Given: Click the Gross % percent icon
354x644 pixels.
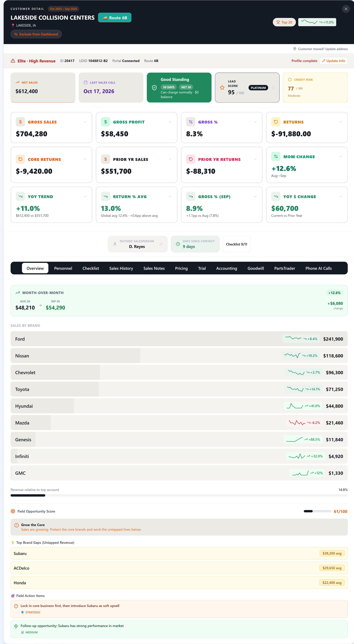Looking at the screenshot, I should click(191, 122).
